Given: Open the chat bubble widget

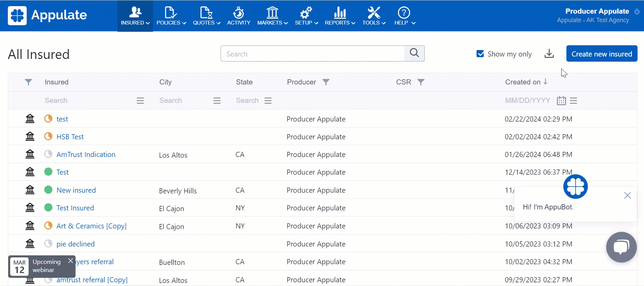Looking at the screenshot, I should click(x=621, y=247).
